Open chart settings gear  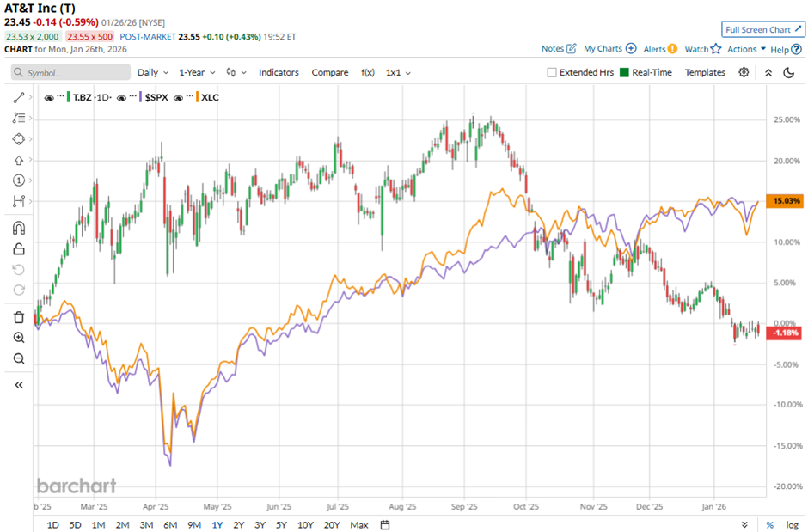click(x=744, y=73)
